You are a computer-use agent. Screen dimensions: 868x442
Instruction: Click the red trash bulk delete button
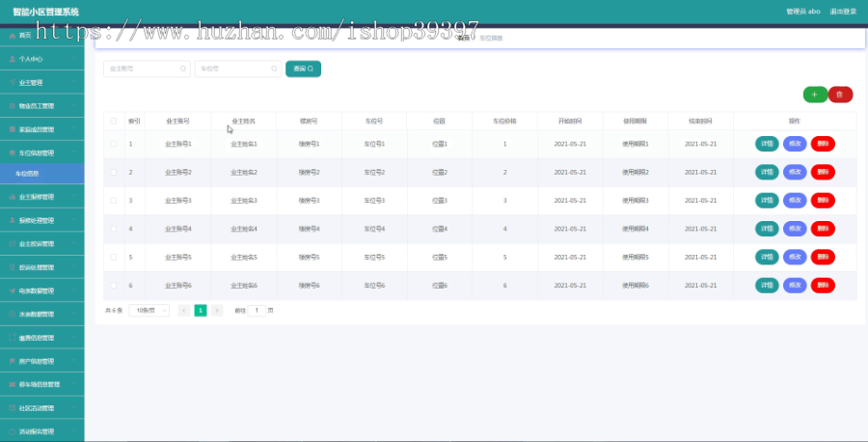click(x=840, y=95)
